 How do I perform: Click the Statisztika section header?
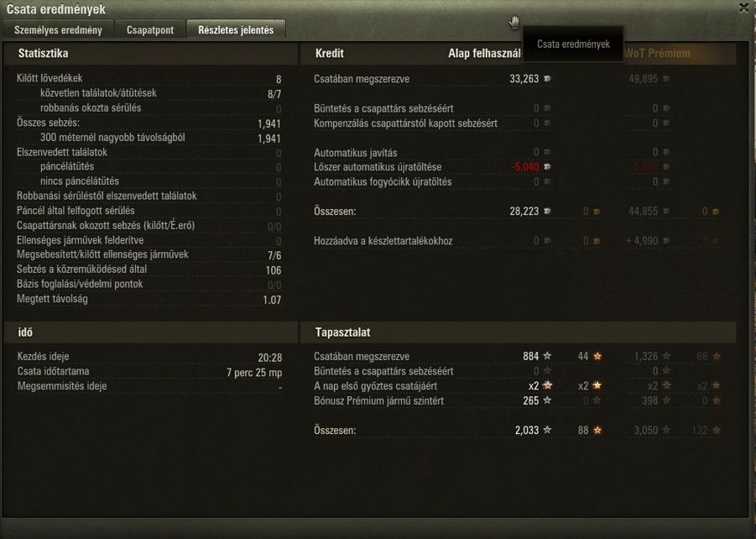tap(43, 53)
